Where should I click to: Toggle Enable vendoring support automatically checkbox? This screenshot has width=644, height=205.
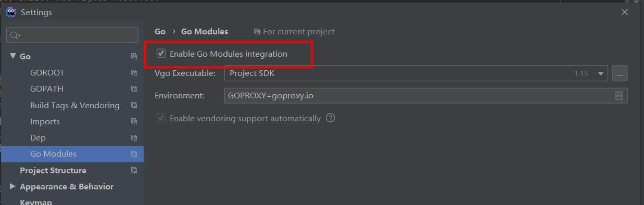pyautogui.click(x=161, y=118)
